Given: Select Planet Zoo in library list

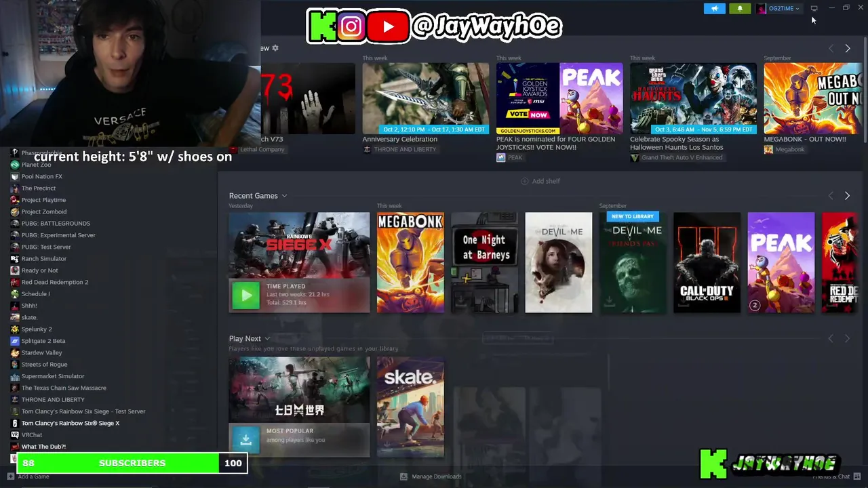Looking at the screenshot, I should pyautogui.click(x=36, y=165).
